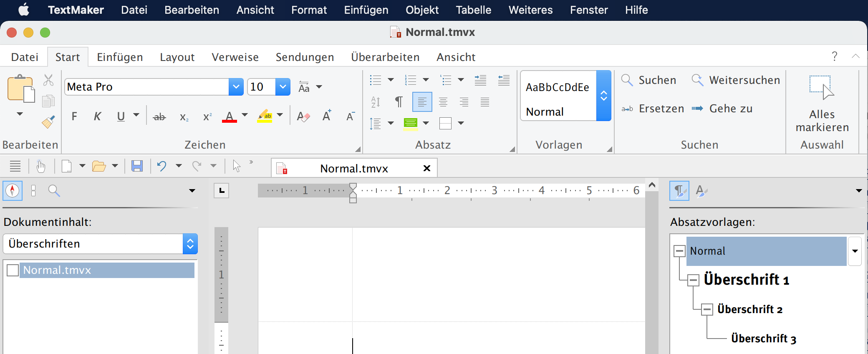The height and width of the screenshot is (354, 868).
Task: Switch to the Layout ribbon tab
Action: (x=177, y=57)
